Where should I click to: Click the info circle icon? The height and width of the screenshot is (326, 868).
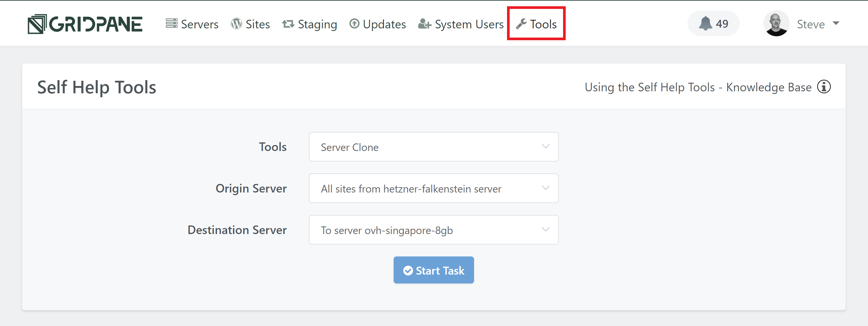point(823,87)
